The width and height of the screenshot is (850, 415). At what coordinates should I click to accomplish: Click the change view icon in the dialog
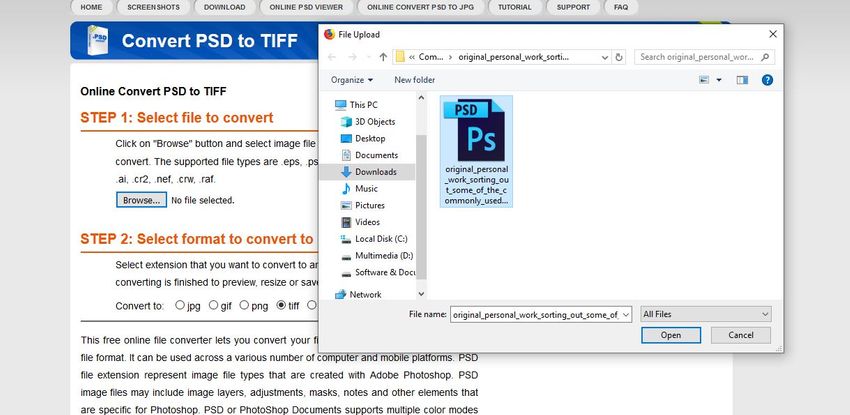705,79
